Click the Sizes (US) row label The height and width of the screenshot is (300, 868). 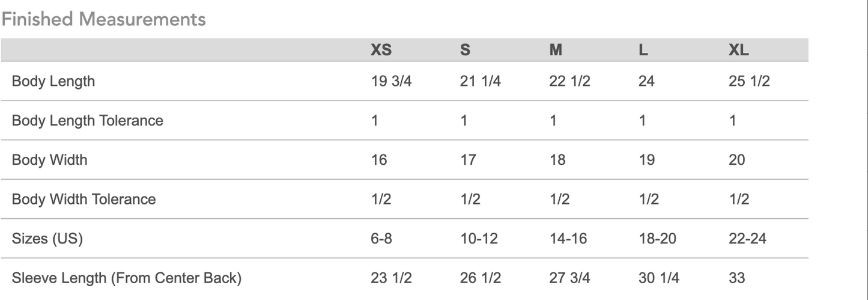click(x=47, y=239)
